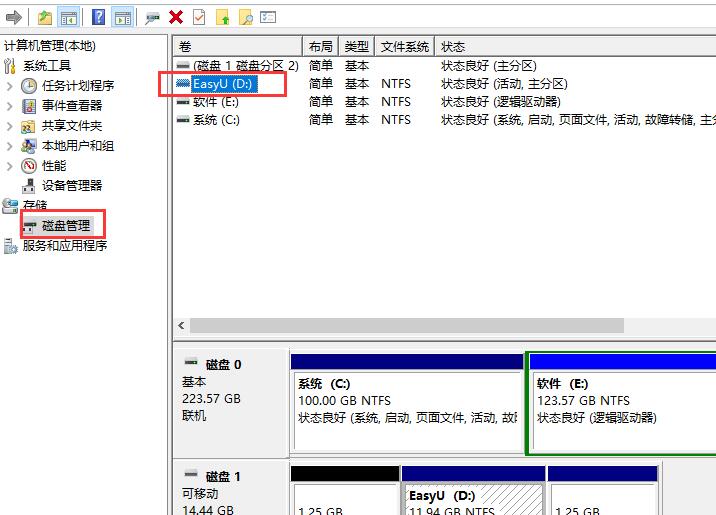Click the shared folder icon beside 共享文件夹
Image resolution: width=716 pixels, height=515 pixels.
click(28, 126)
